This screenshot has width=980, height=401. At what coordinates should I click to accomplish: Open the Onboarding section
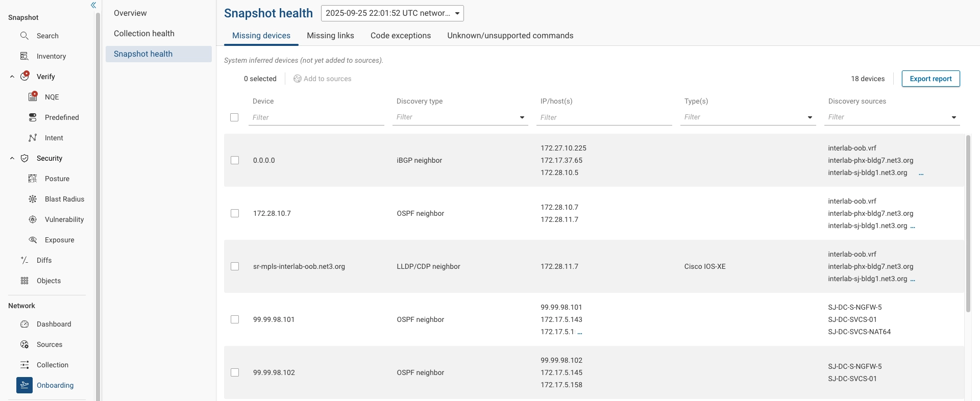click(x=55, y=385)
